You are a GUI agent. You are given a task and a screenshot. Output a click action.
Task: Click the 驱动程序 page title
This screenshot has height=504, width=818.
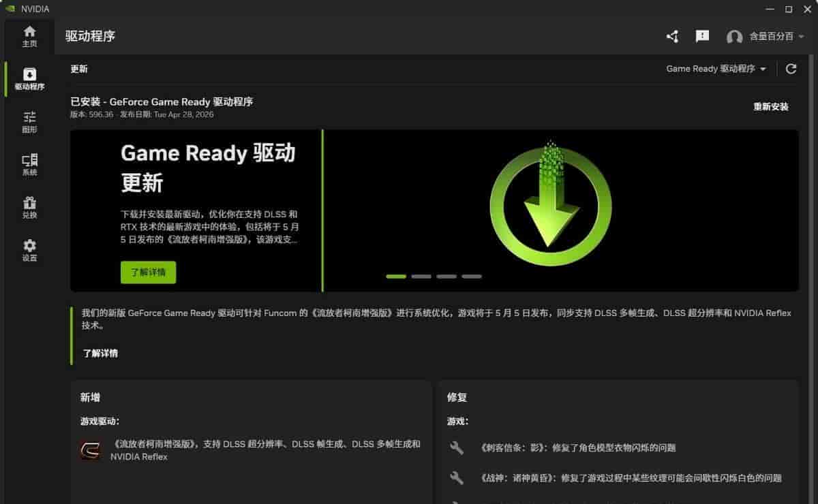[90, 36]
